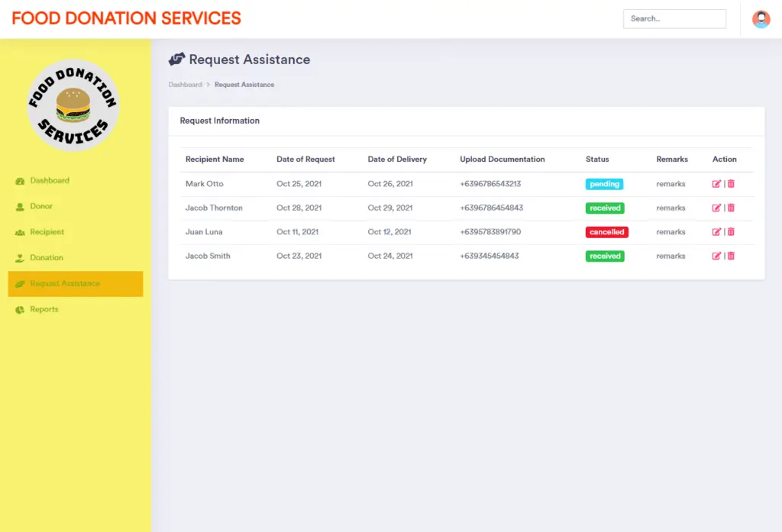The height and width of the screenshot is (532, 782).
Task: Click the remarks link on Juan Luna's row
Action: (x=671, y=231)
